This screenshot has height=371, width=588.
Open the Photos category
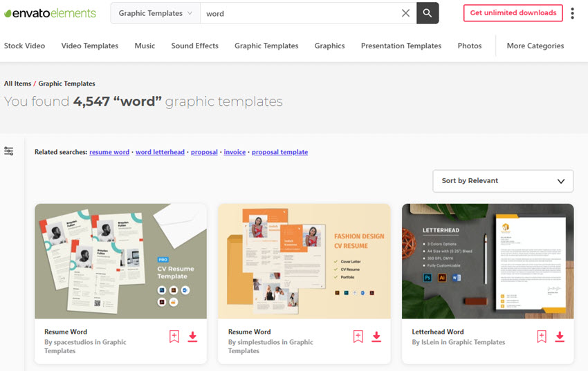tap(470, 46)
